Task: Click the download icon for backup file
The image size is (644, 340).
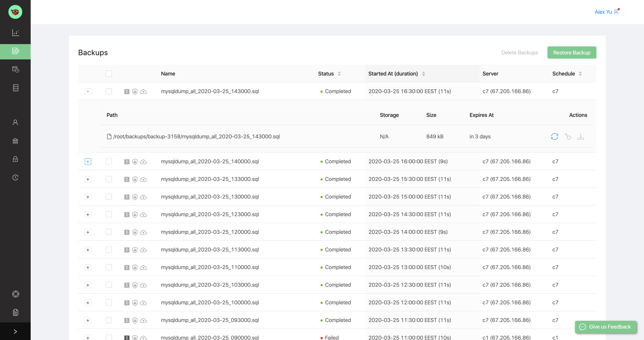Action: (581, 136)
